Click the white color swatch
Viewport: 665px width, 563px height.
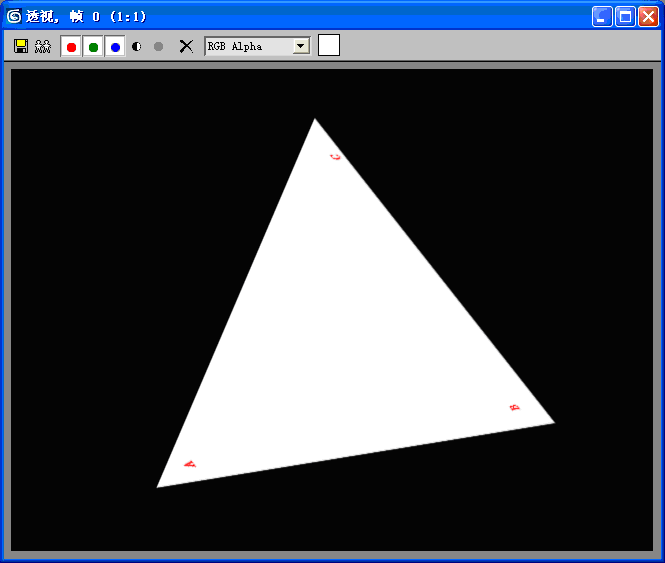(329, 45)
